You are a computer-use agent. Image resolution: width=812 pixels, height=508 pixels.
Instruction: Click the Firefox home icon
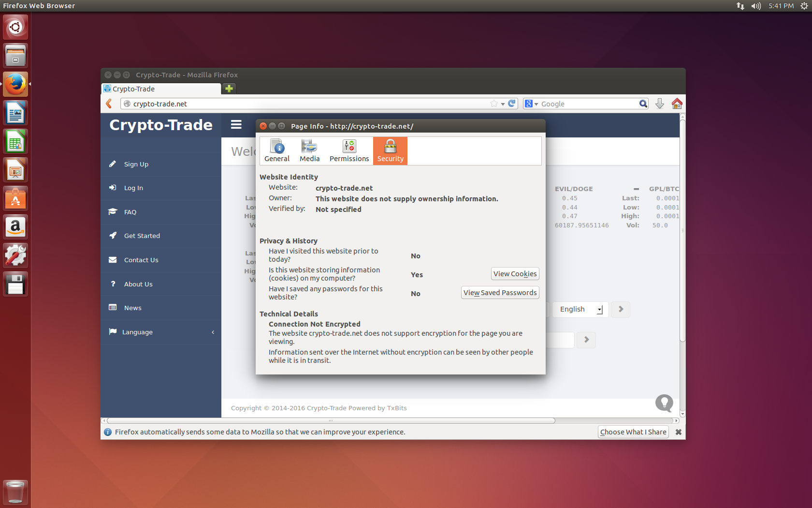(x=677, y=104)
